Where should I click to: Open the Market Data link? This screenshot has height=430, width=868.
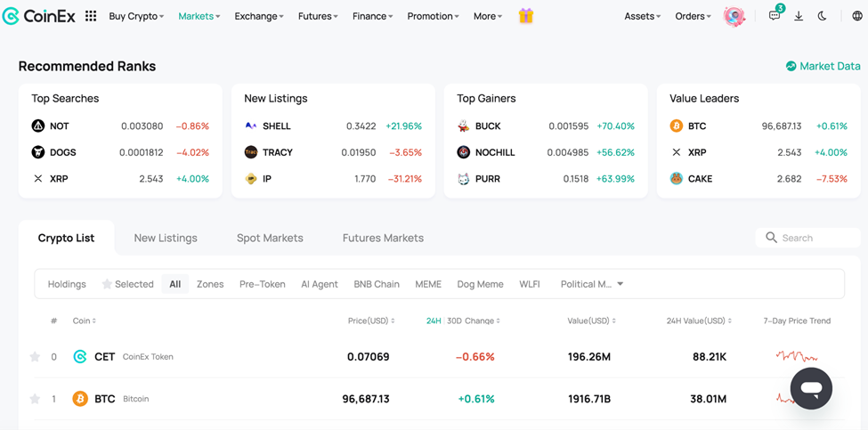coord(823,66)
